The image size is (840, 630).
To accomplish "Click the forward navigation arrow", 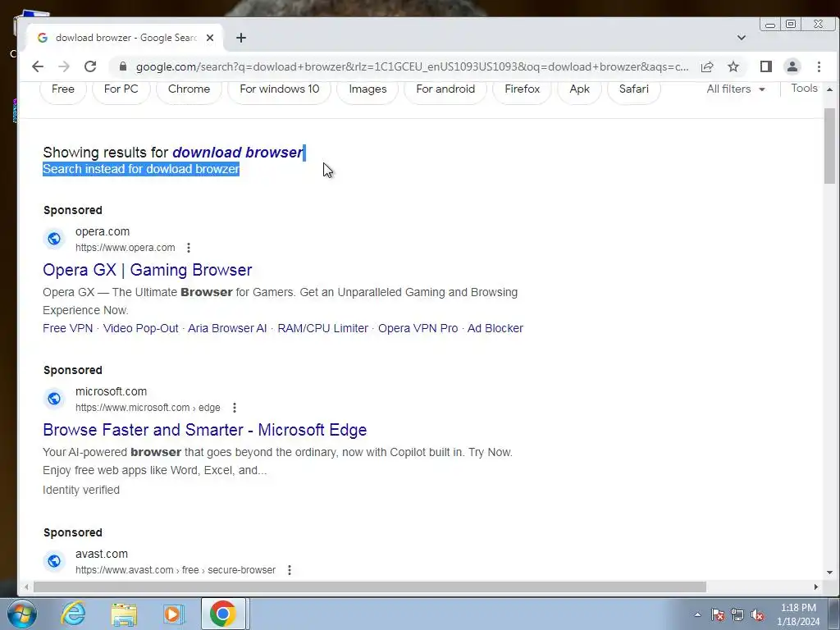I will tap(64, 66).
